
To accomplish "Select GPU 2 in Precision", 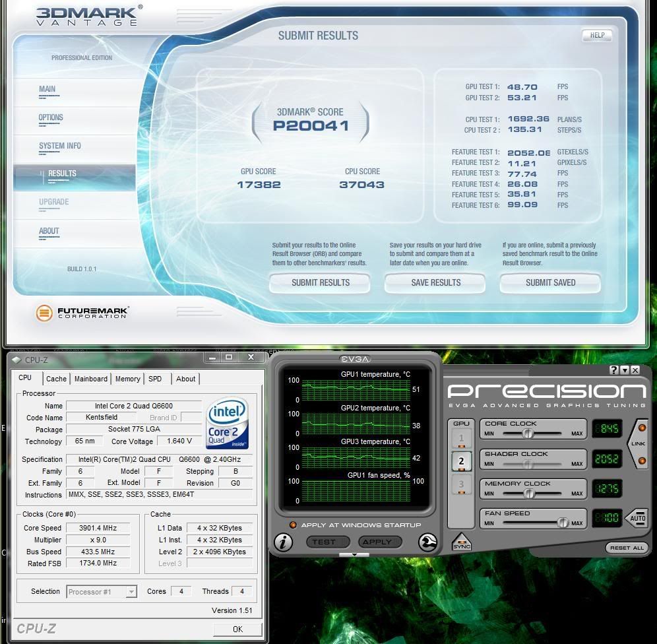I will (x=461, y=461).
